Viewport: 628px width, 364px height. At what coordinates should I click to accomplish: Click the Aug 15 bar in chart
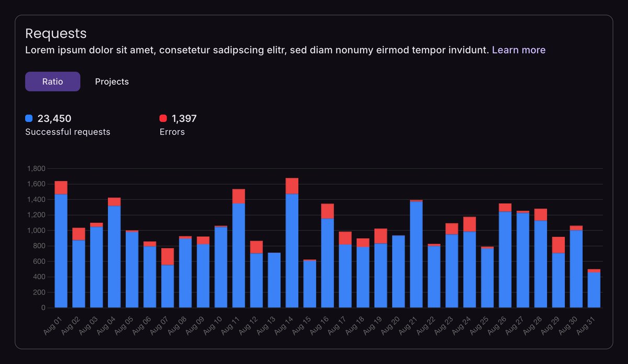pyautogui.click(x=310, y=283)
